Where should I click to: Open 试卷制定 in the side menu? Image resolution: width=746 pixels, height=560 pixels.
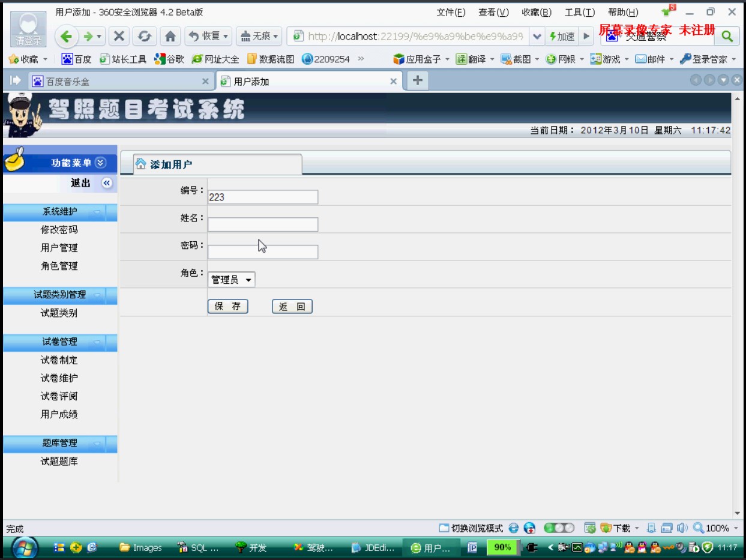[59, 360]
